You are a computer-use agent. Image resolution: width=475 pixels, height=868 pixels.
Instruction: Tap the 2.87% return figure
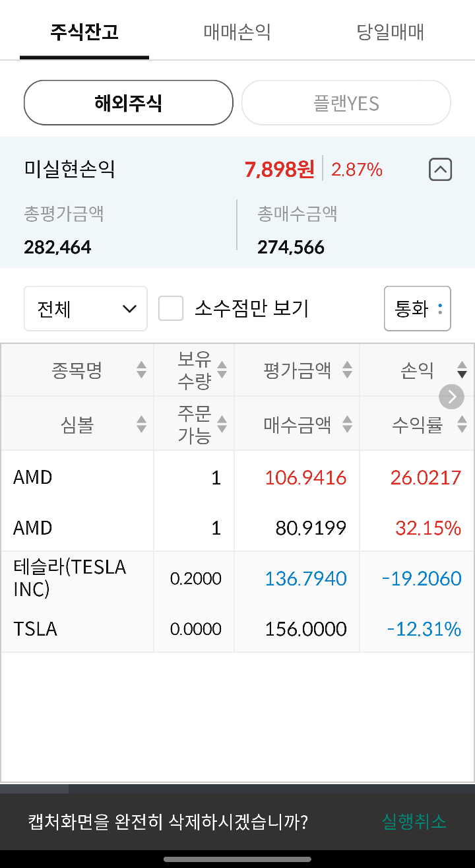point(357,170)
